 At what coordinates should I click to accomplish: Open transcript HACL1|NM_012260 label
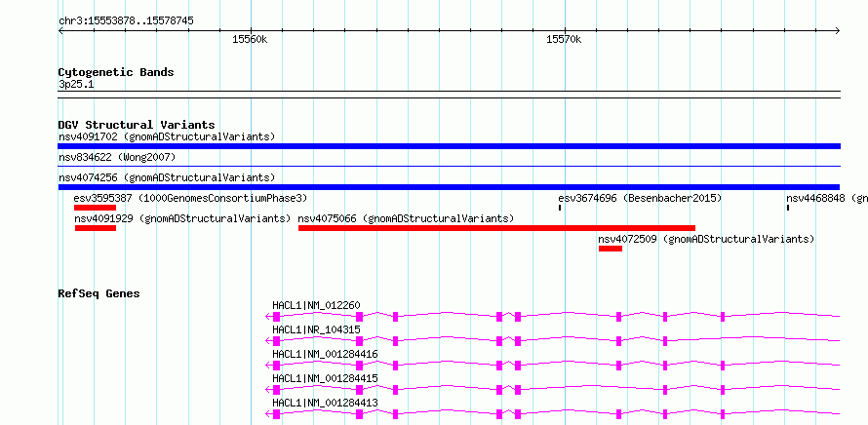(317, 305)
